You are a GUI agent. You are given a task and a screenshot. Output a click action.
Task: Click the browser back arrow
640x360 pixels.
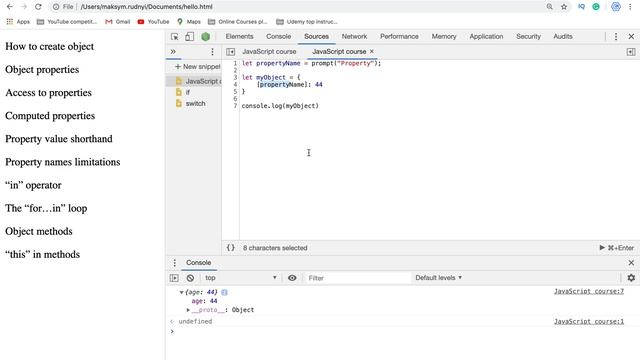pyautogui.click(x=10, y=7)
